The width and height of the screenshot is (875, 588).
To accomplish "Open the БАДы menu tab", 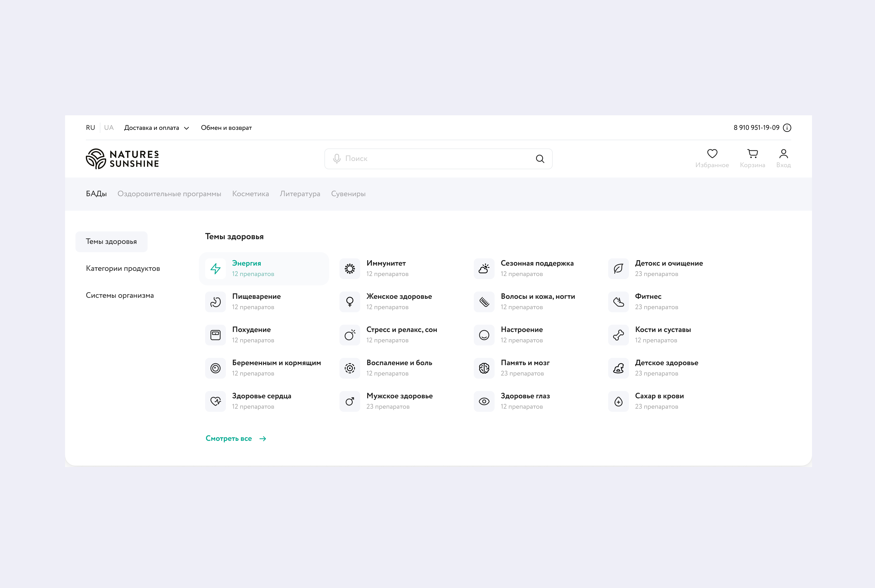I will click(x=96, y=194).
